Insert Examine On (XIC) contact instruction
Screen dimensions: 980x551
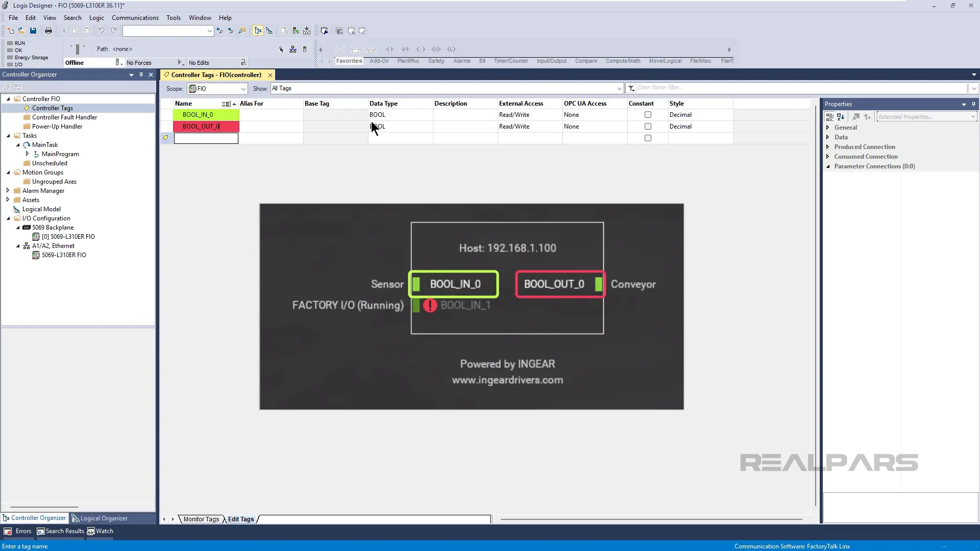(x=390, y=49)
